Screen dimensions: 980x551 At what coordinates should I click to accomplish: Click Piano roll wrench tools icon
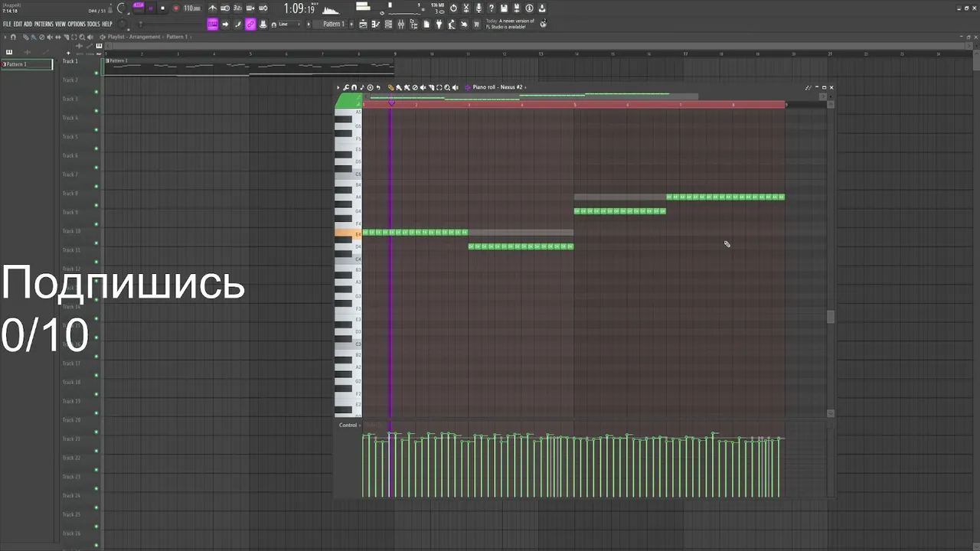coord(345,87)
